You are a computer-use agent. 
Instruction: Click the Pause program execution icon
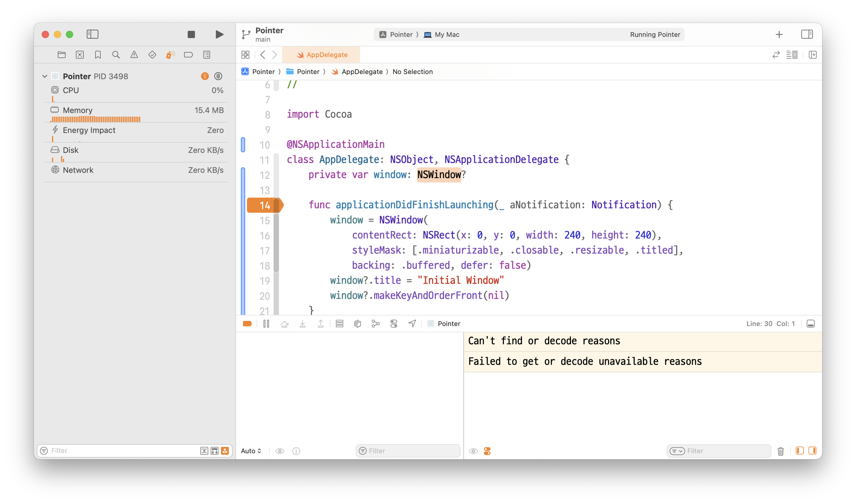point(266,324)
